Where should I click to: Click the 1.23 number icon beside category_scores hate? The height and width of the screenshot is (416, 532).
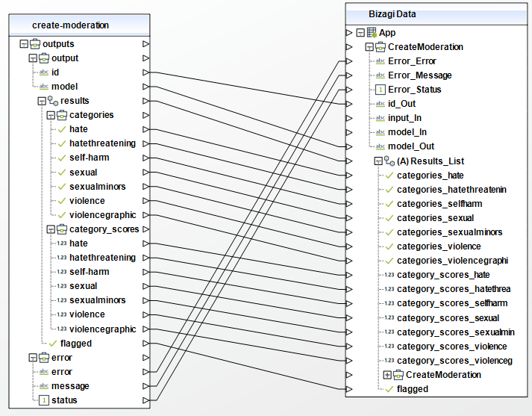61,243
